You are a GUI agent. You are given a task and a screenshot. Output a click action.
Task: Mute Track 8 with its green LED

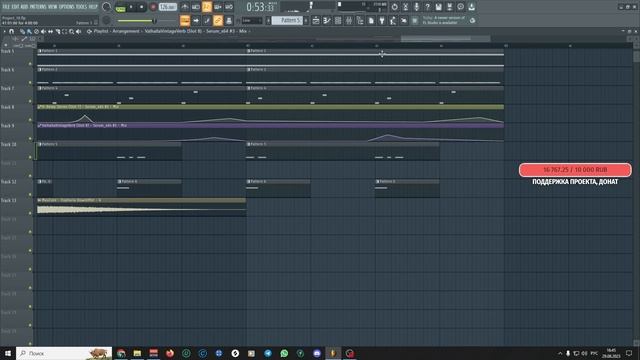click(x=30, y=120)
